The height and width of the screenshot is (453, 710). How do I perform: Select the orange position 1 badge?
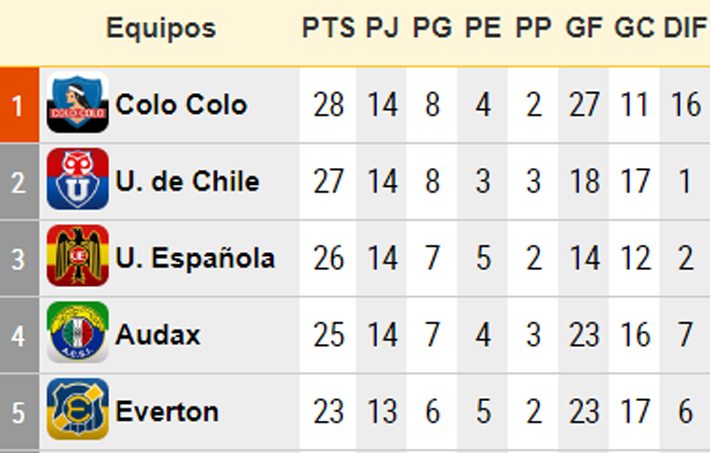[x=19, y=105]
